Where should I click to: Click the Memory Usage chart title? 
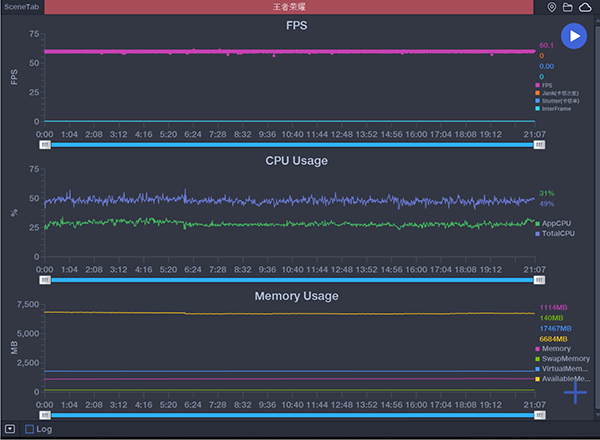296,296
